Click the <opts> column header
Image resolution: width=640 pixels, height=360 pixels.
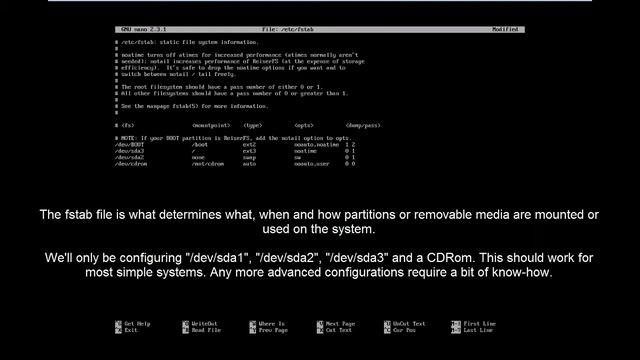pyautogui.click(x=304, y=125)
